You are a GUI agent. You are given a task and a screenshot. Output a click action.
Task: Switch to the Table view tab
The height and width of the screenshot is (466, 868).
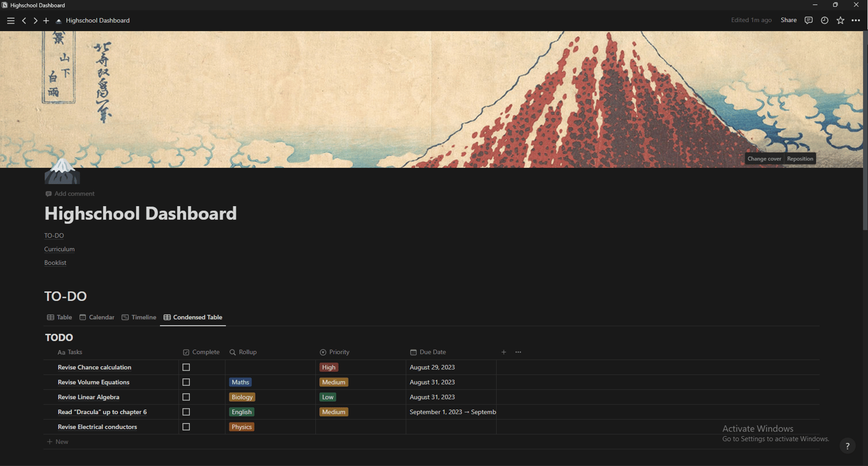59,317
